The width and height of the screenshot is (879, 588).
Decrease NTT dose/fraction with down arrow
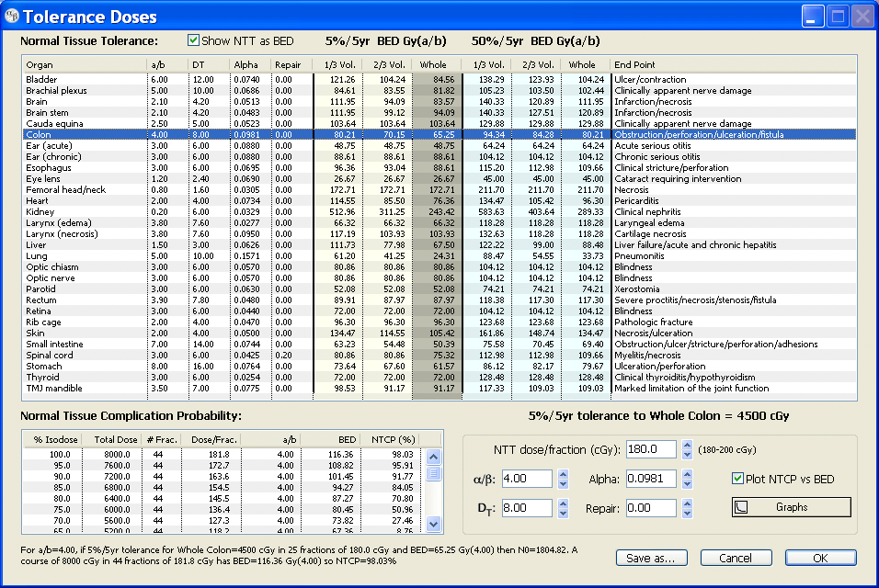[x=687, y=454]
